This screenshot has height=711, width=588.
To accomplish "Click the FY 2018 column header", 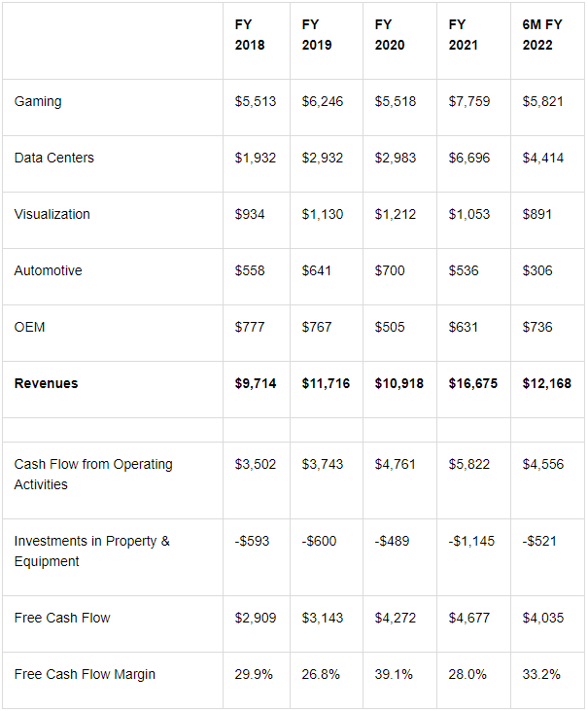I will click(250, 35).
